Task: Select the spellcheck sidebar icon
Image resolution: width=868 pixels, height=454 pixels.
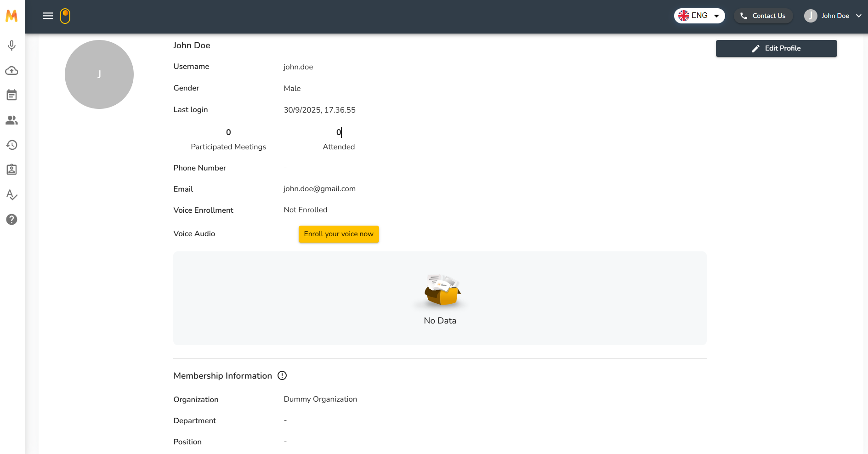Action: tap(12, 195)
